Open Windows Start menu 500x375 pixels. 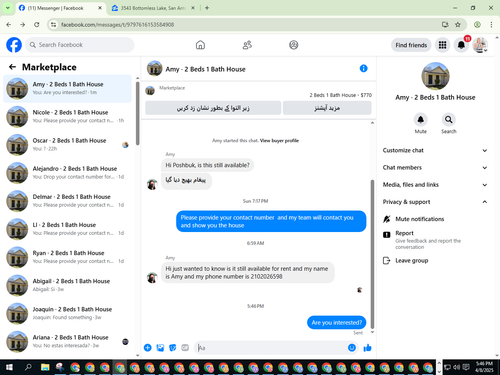(x=9, y=367)
